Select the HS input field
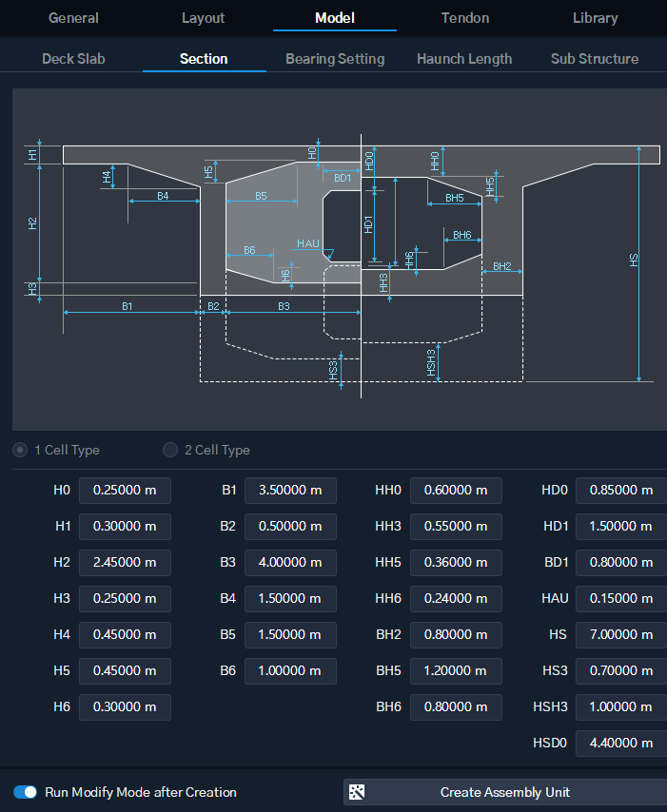 pos(621,635)
